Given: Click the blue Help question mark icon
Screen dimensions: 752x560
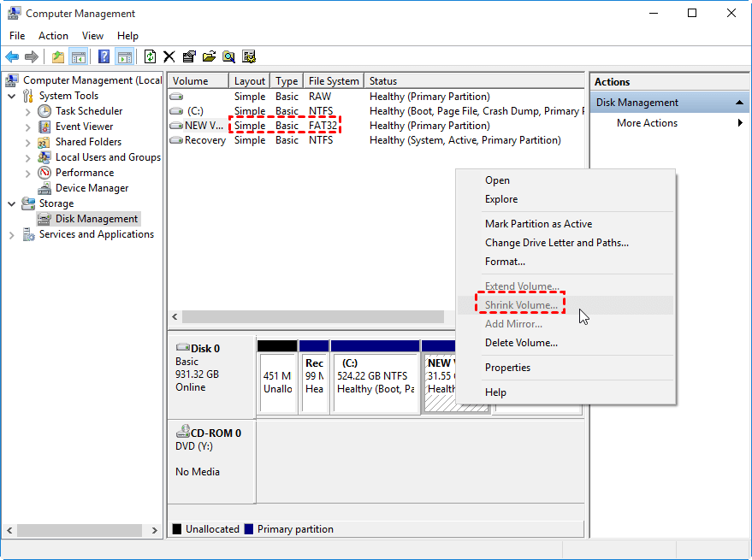Looking at the screenshot, I should click(104, 57).
